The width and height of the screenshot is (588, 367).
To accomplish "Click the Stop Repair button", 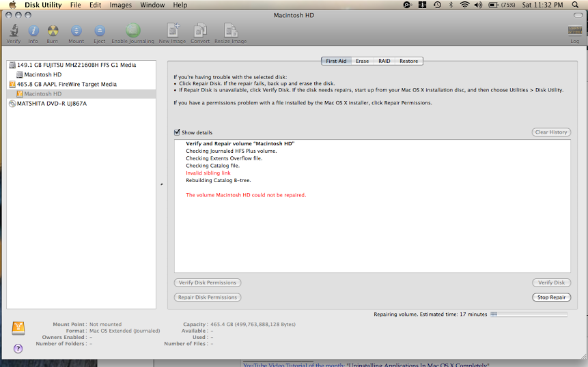I will [x=551, y=297].
